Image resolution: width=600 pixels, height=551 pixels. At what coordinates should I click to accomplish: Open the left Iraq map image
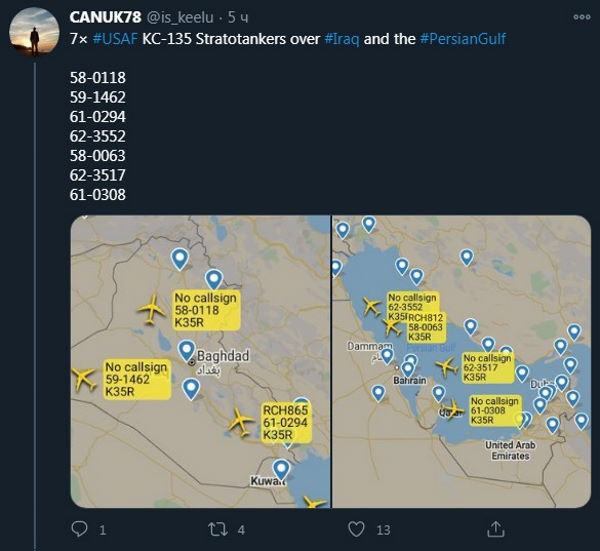200,361
